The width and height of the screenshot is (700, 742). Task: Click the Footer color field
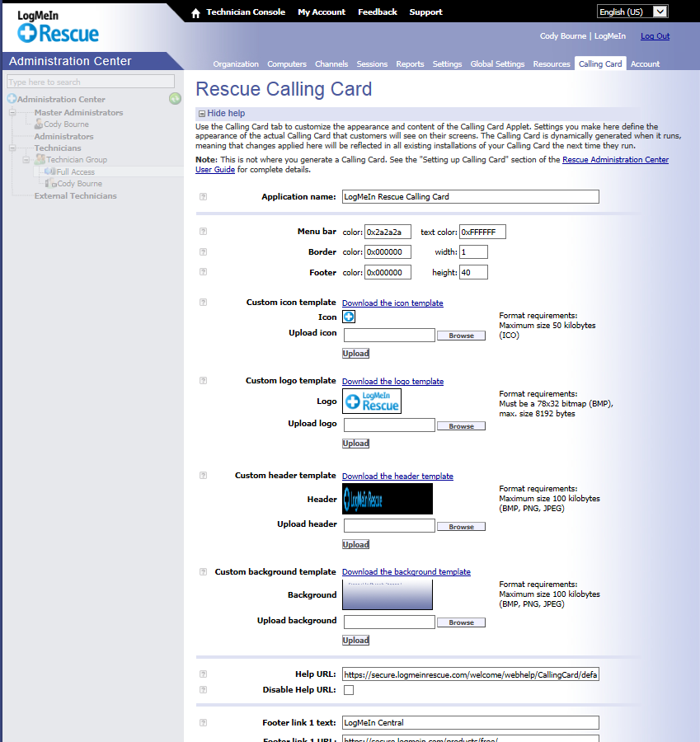[388, 272]
